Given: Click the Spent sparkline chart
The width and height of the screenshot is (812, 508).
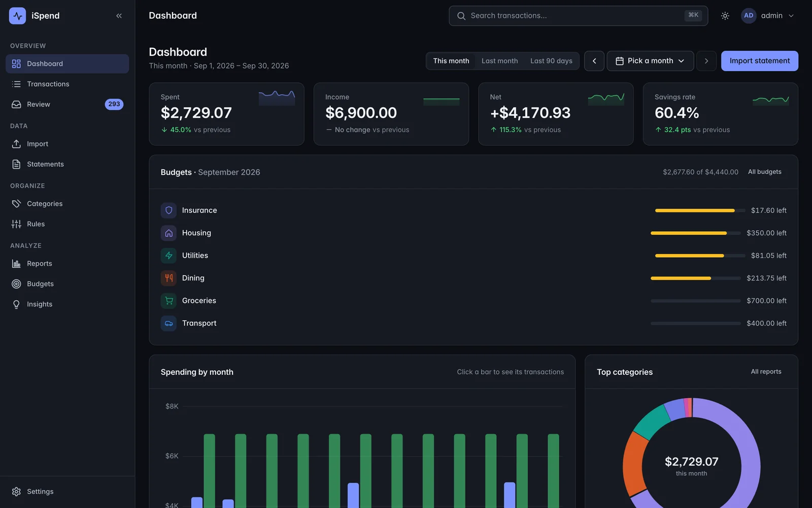Looking at the screenshot, I should coord(277,98).
